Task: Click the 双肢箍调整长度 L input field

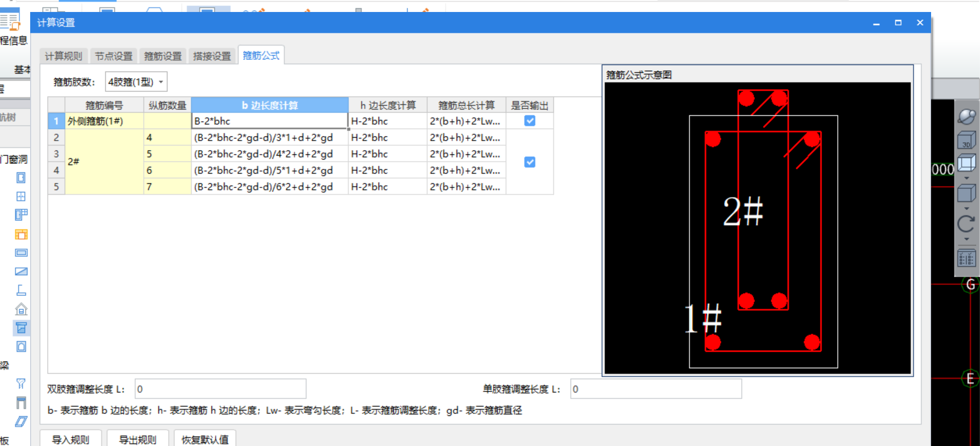Action: (220, 389)
